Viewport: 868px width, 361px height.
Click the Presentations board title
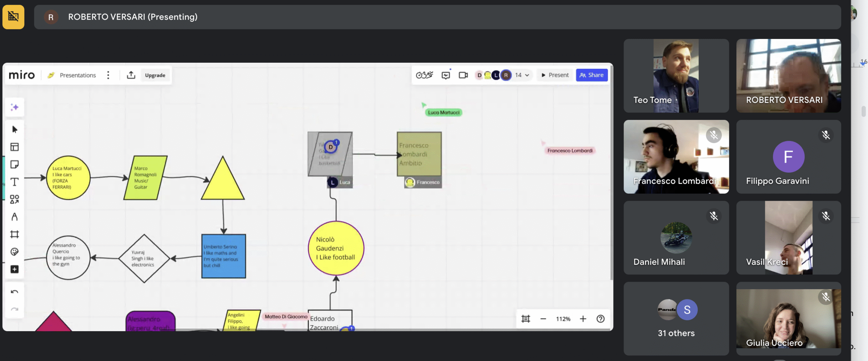click(x=78, y=75)
